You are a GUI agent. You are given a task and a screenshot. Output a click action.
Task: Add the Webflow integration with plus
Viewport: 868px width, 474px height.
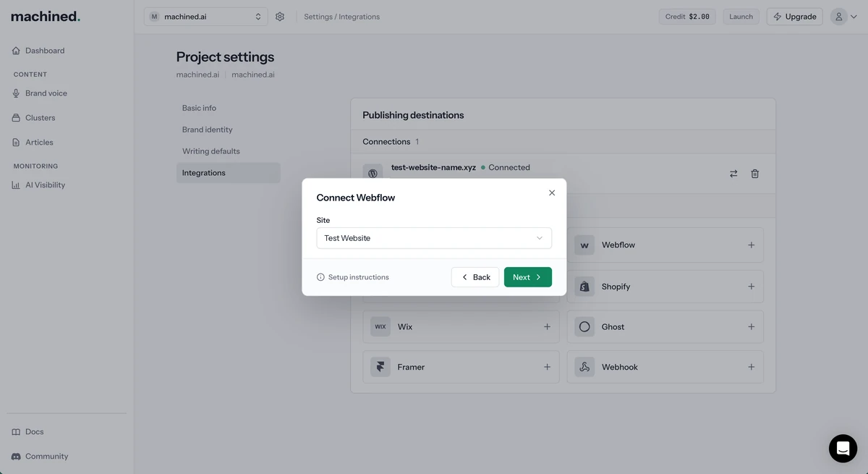(x=751, y=245)
